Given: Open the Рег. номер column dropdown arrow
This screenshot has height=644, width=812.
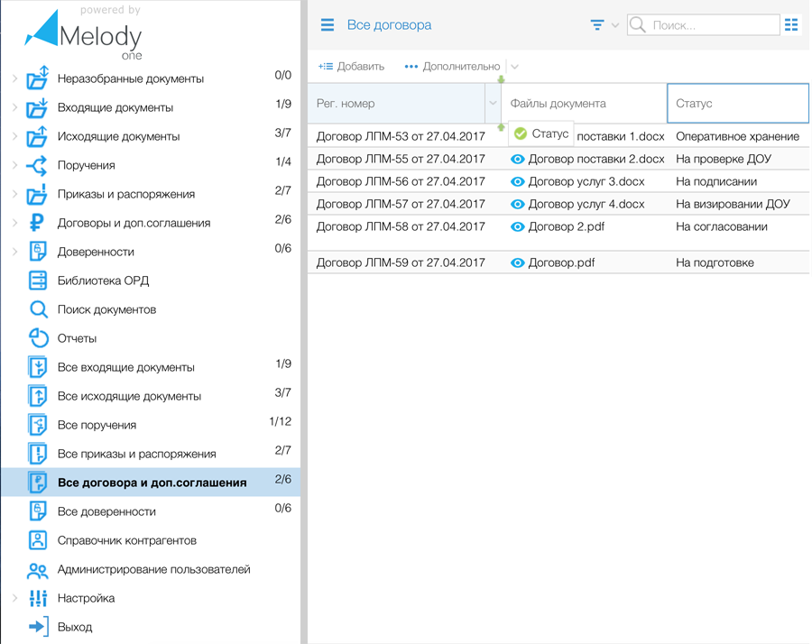Looking at the screenshot, I should (x=493, y=104).
